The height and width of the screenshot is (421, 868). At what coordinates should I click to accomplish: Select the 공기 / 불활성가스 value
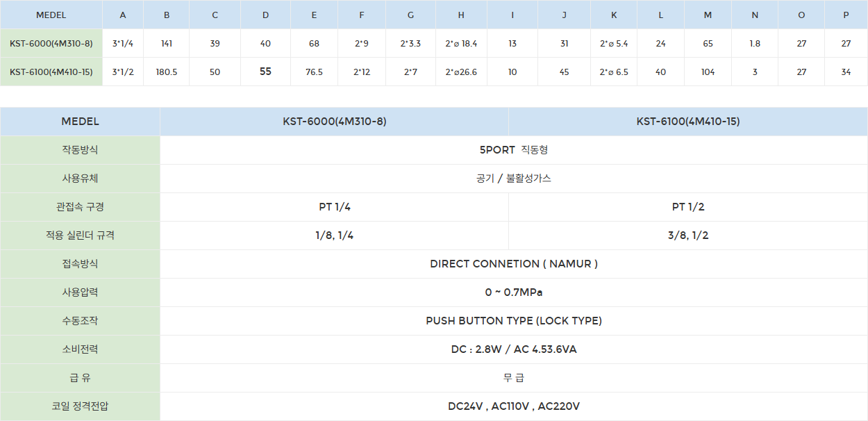513,179
